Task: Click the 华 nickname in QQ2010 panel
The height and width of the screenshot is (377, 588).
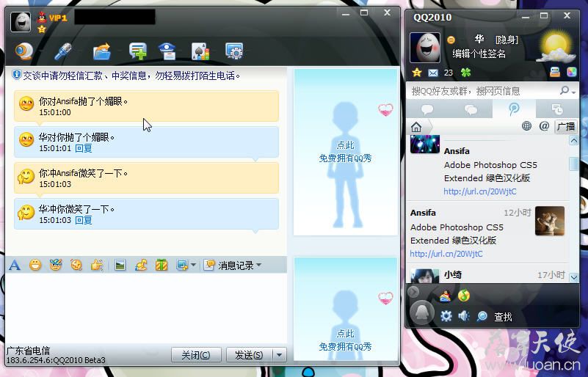Action: pos(479,39)
